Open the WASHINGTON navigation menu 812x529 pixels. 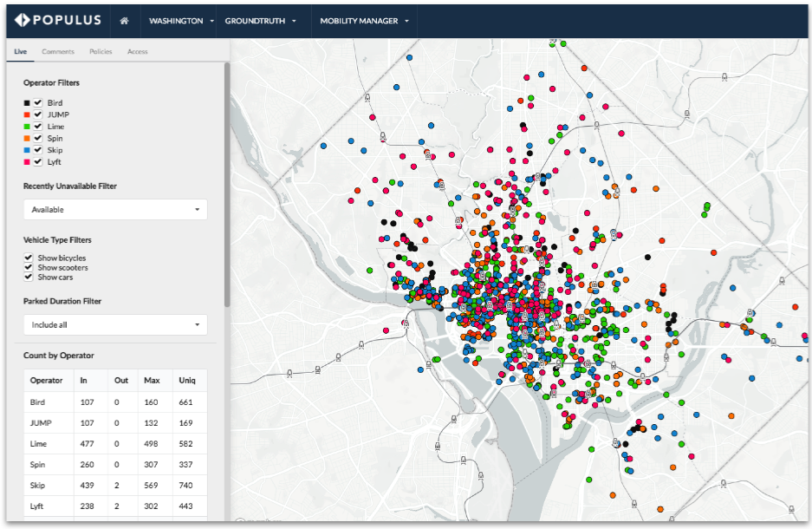point(179,20)
